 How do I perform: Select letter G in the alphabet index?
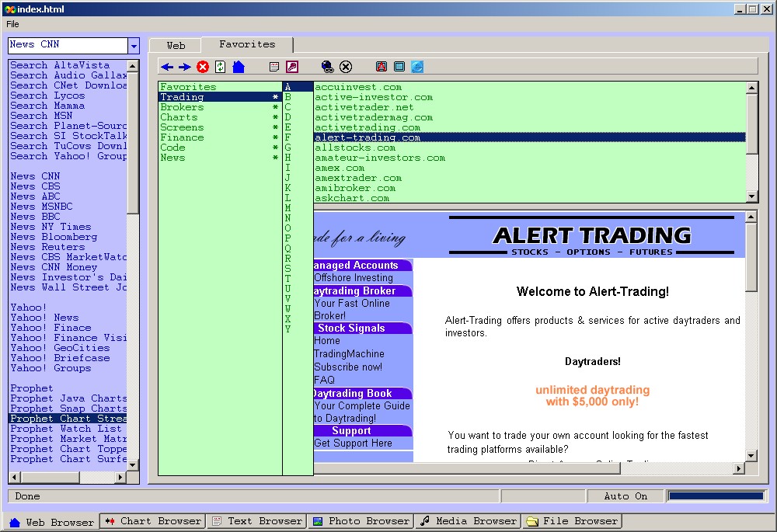287,148
